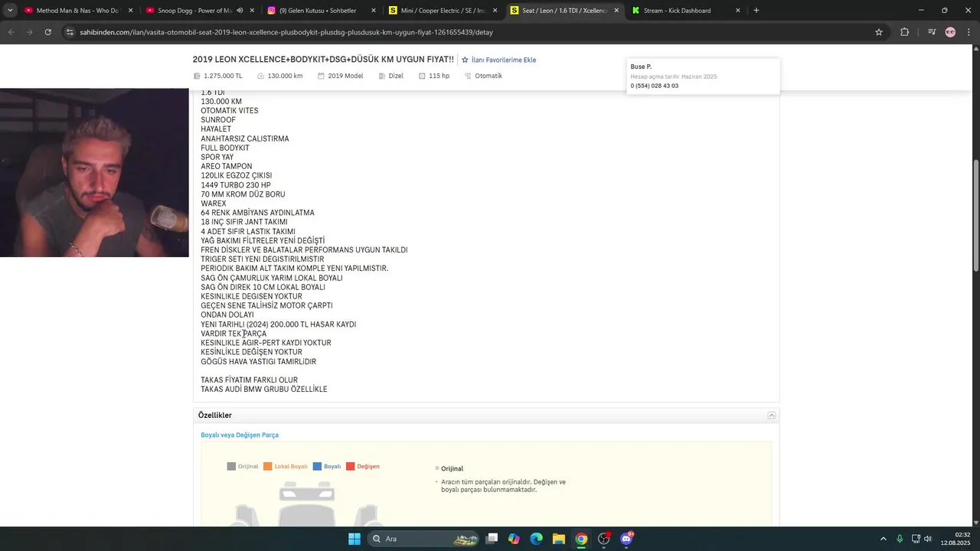Close the Instagram Gelen Kutusu tab
Viewport: 980px width, 551px height.
[374, 11]
